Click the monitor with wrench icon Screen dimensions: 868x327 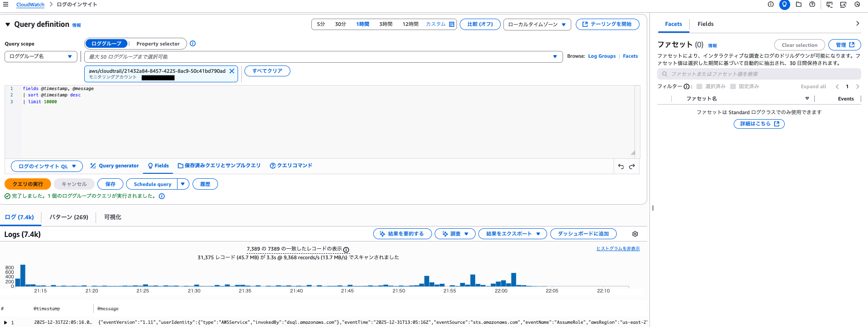(x=843, y=5)
